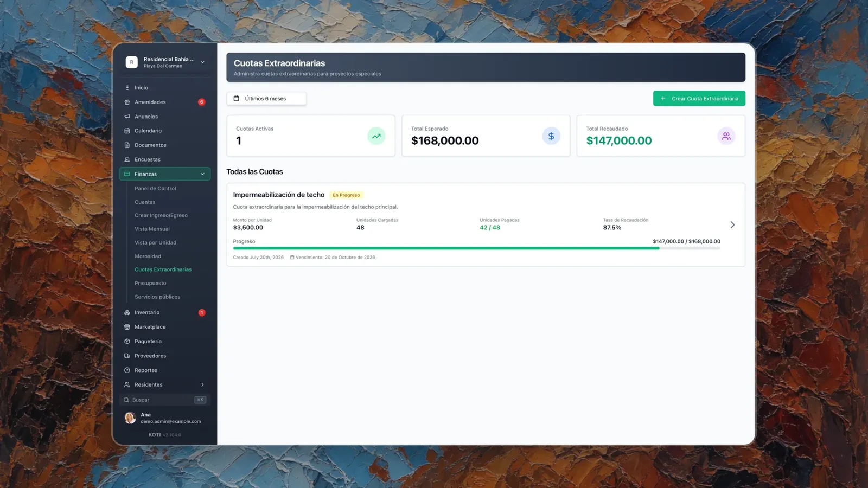This screenshot has height=488, width=868.
Task: Click the Paquetería package icon
Action: [127, 342]
